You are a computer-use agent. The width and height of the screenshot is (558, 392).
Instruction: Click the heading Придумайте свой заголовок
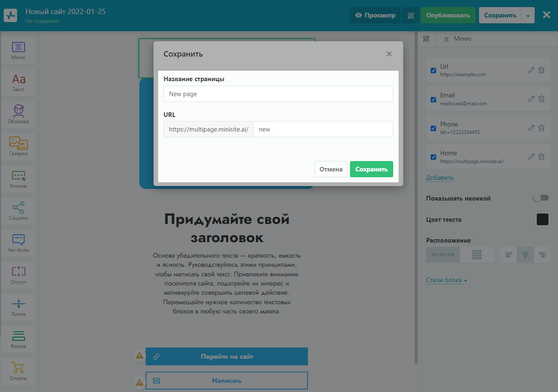[227, 228]
